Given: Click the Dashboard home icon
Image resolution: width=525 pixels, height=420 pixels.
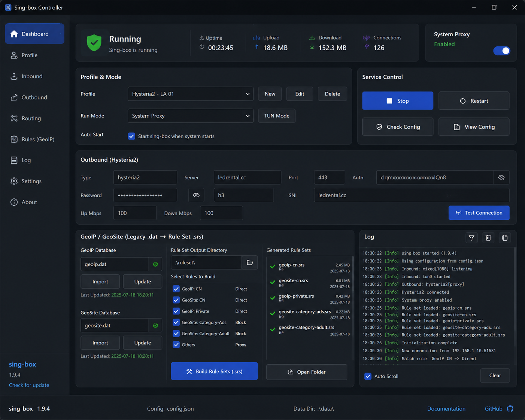Looking at the screenshot, I should click(14, 34).
